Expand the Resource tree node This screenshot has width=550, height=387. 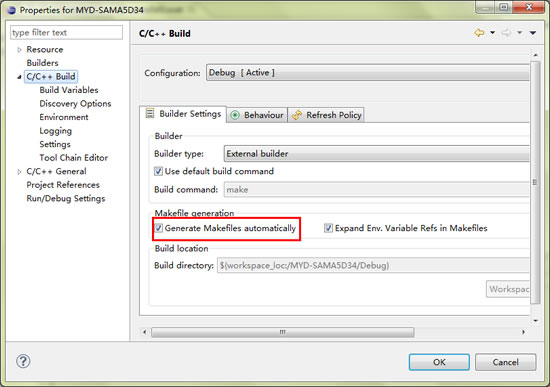[19, 50]
